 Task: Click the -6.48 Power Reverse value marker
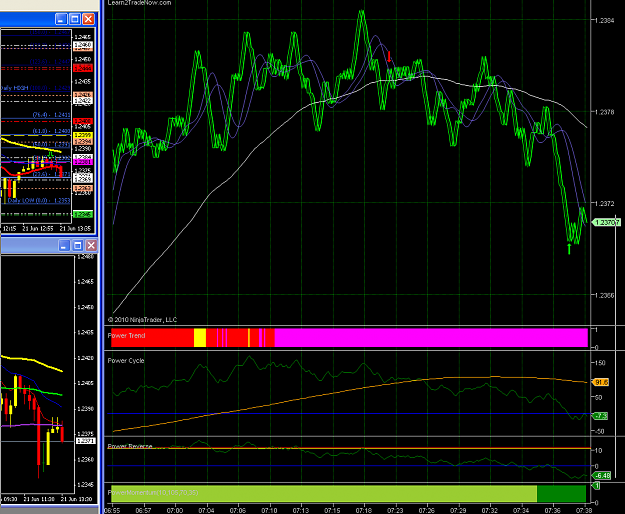tap(602, 475)
